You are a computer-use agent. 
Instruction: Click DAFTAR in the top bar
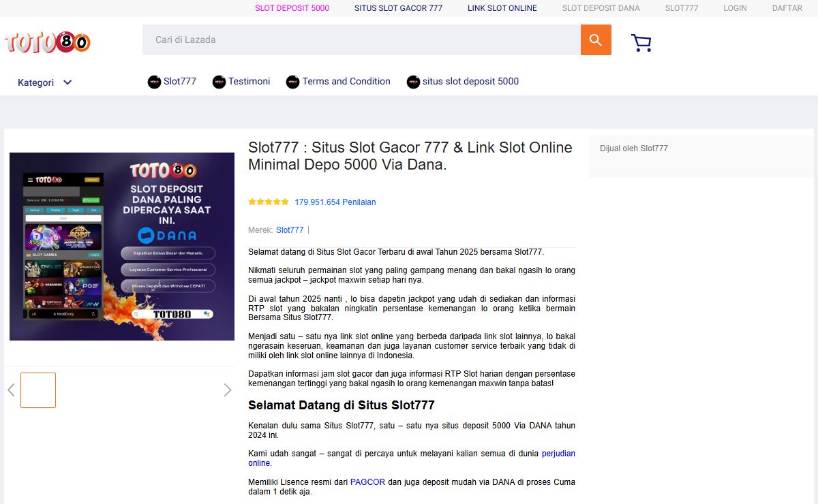pyautogui.click(x=787, y=8)
